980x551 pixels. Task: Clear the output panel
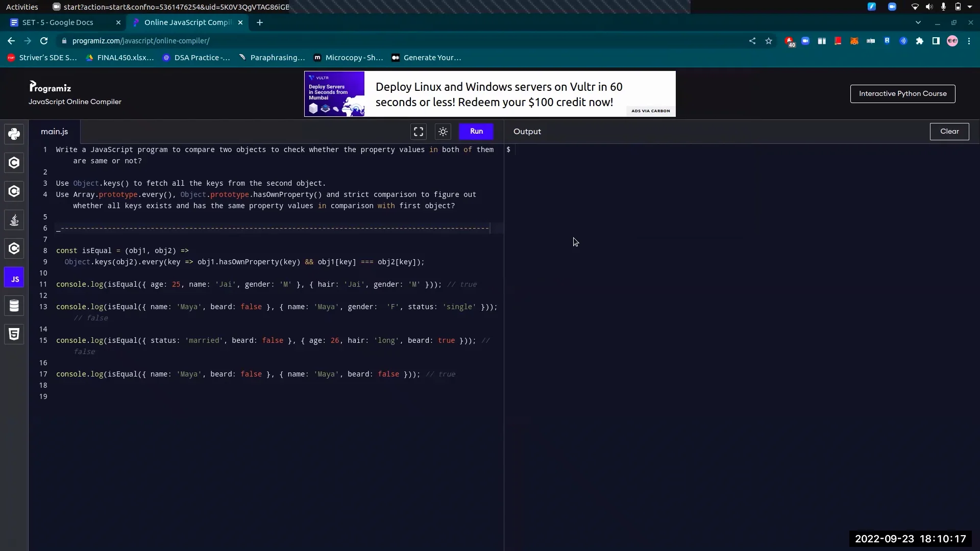[950, 131]
